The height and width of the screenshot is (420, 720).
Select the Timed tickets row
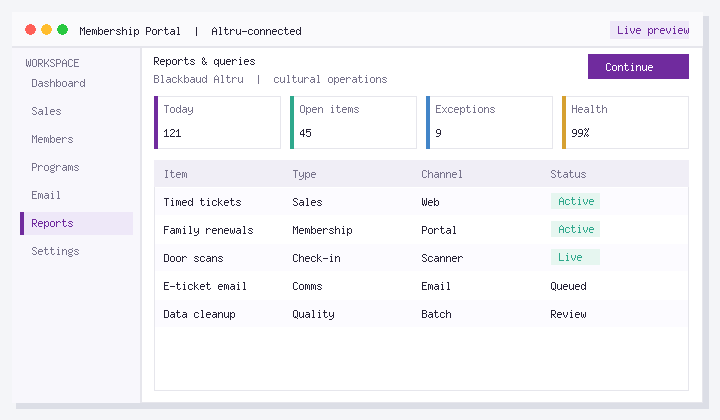click(421, 202)
